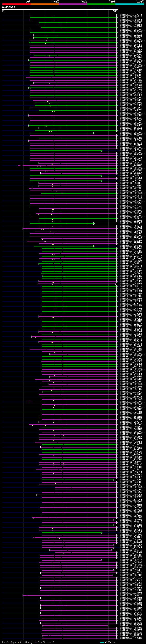Screen dimensions: 146x644
Task: Select hit UniRef100_C3ZV79
Action: [131, 32]
